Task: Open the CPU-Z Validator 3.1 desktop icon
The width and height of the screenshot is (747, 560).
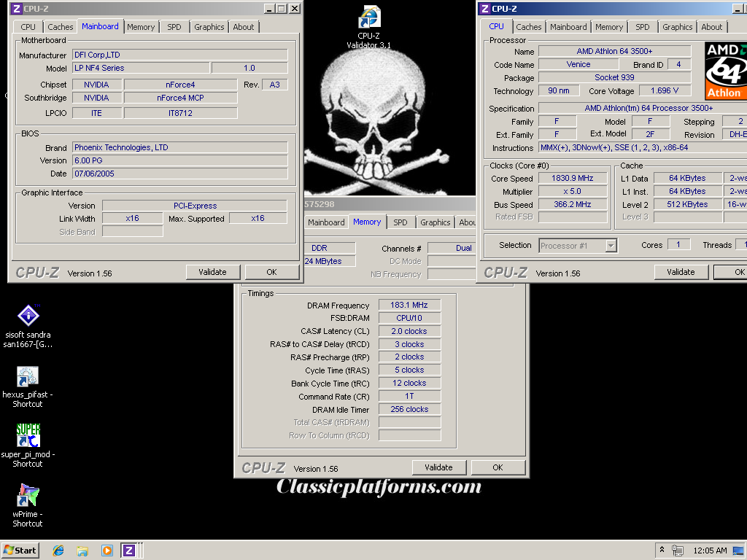Action: (368, 27)
